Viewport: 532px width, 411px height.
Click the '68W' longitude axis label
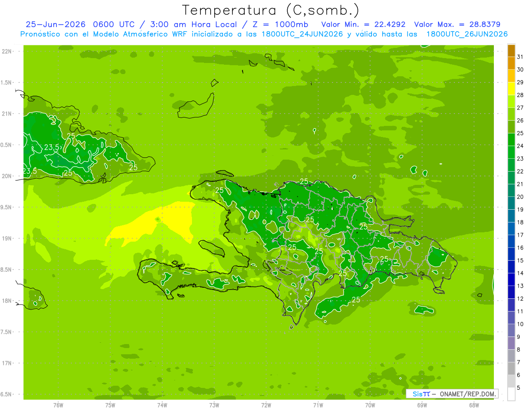[474, 405]
